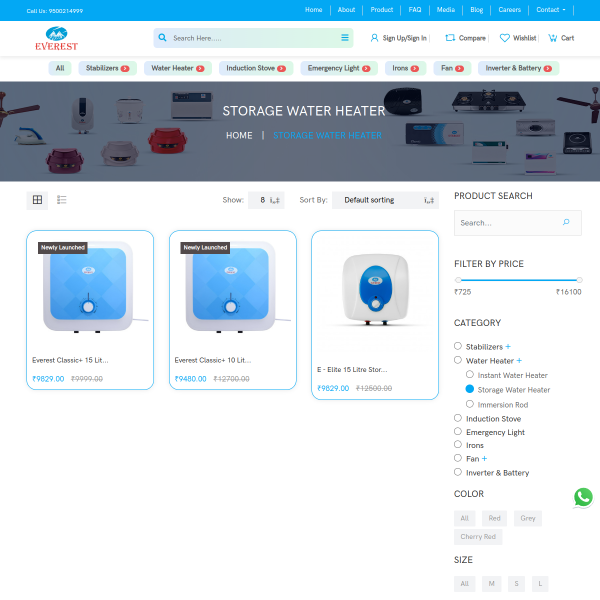This screenshot has height=600, width=600.
Task: Open the Cart icon
Action: tap(553, 38)
